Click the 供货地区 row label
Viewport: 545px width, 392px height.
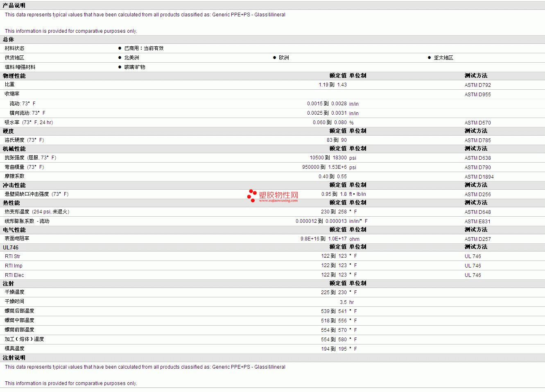(x=14, y=58)
